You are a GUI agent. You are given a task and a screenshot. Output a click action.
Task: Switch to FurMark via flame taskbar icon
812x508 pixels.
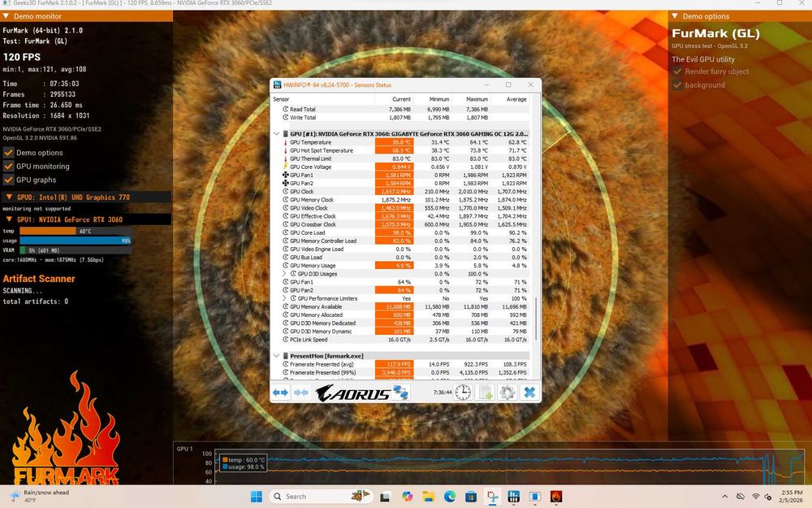(x=556, y=497)
